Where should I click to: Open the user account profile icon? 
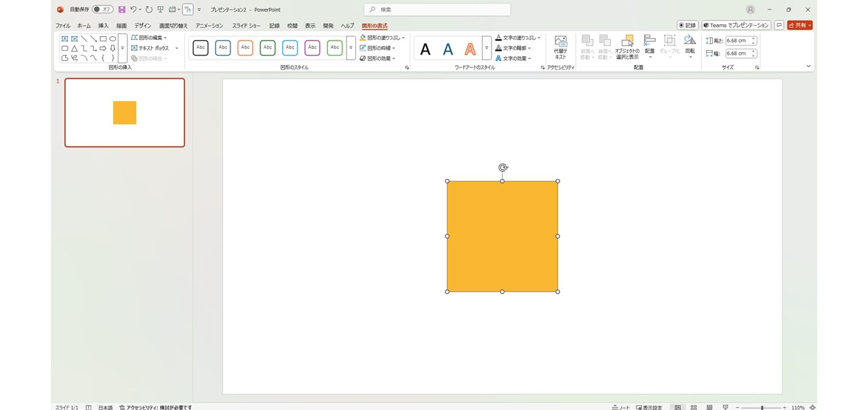(x=750, y=9)
